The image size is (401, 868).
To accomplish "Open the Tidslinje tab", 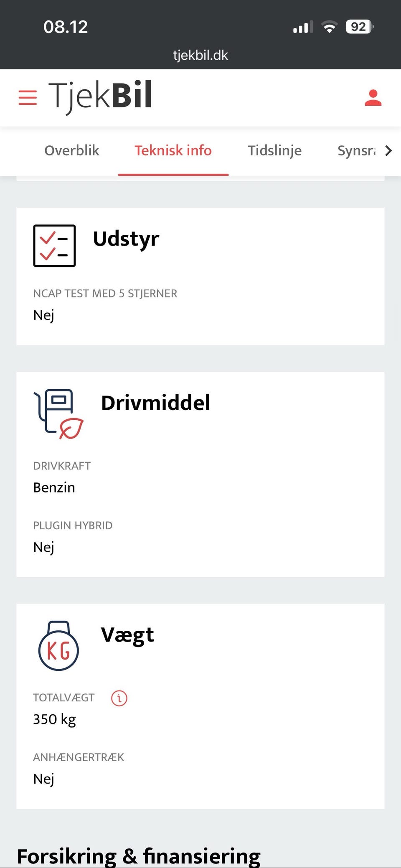I will click(274, 150).
